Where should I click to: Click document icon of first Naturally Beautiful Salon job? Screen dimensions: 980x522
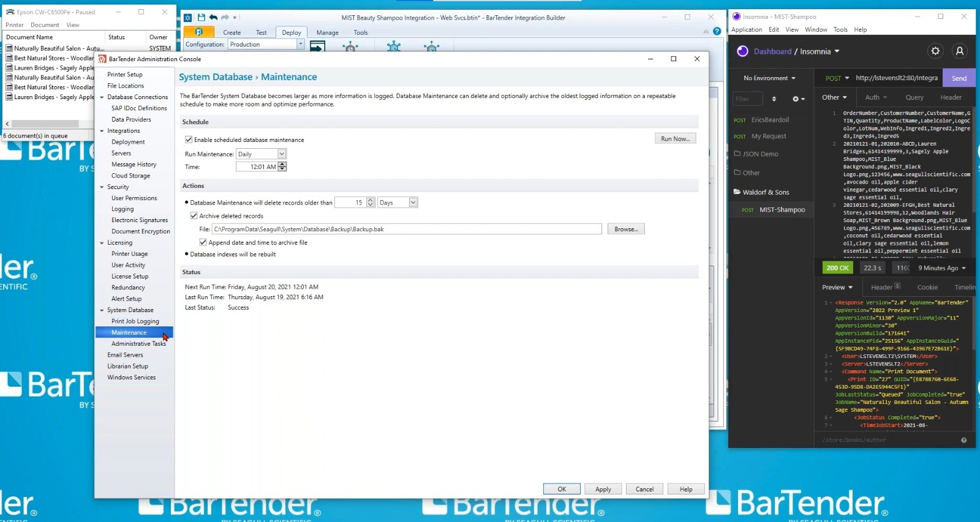pyautogui.click(x=9, y=48)
